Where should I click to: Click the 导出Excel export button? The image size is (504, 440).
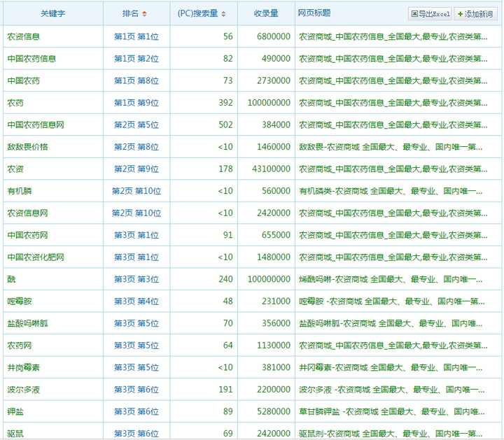(430, 14)
